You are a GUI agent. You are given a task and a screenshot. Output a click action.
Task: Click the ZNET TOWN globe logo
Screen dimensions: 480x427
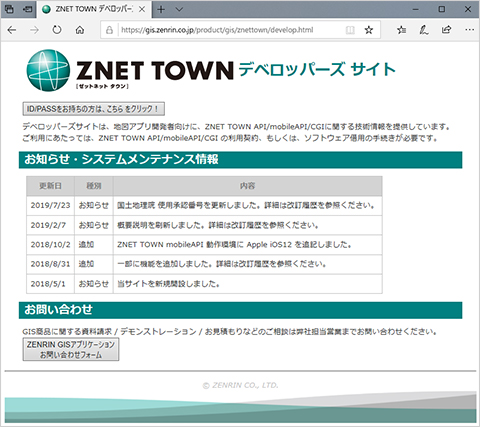48,70
